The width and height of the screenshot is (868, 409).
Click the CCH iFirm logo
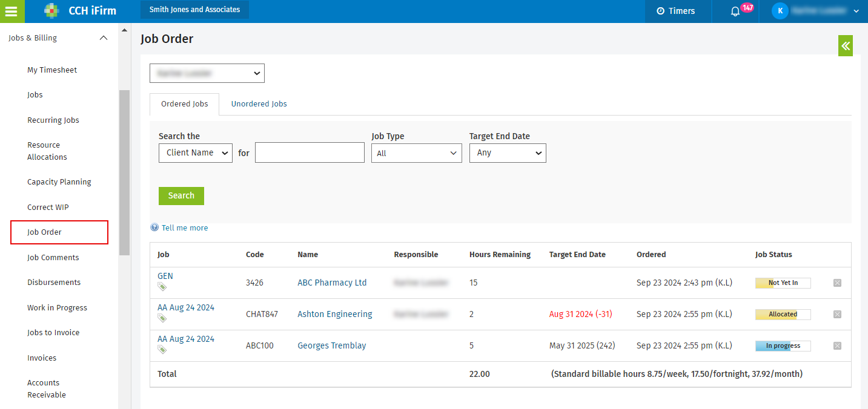80,11
